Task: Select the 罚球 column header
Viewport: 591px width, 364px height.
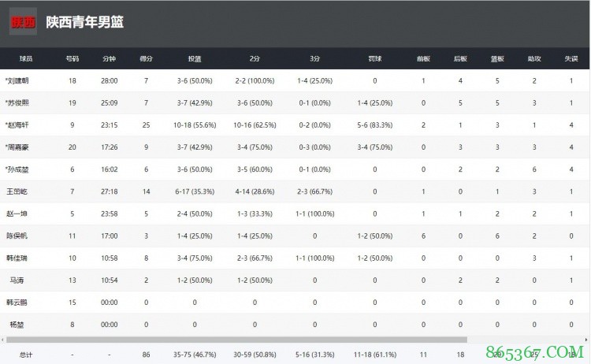Action: click(x=375, y=58)
